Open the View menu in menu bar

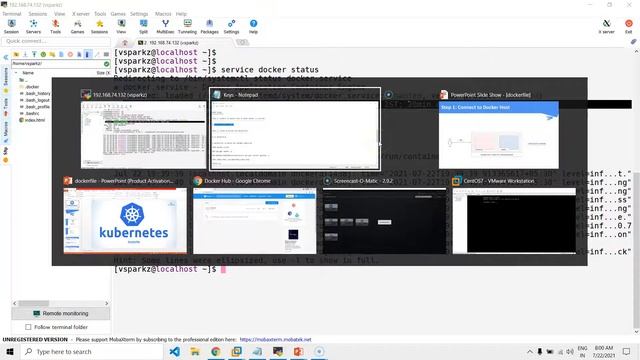[x=60, y=14]
